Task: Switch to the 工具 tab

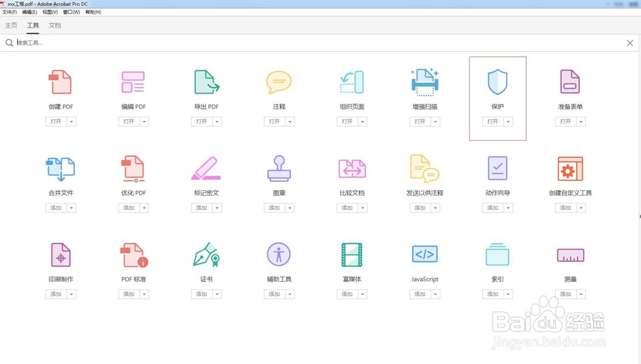Action: 33,26
